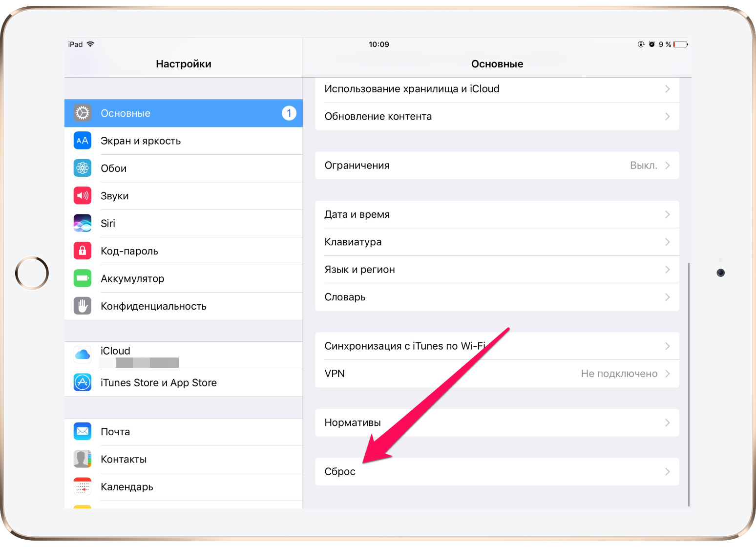756x547 pixels.
Task: Open the Почта row
Action: click(x=184, y=432)
